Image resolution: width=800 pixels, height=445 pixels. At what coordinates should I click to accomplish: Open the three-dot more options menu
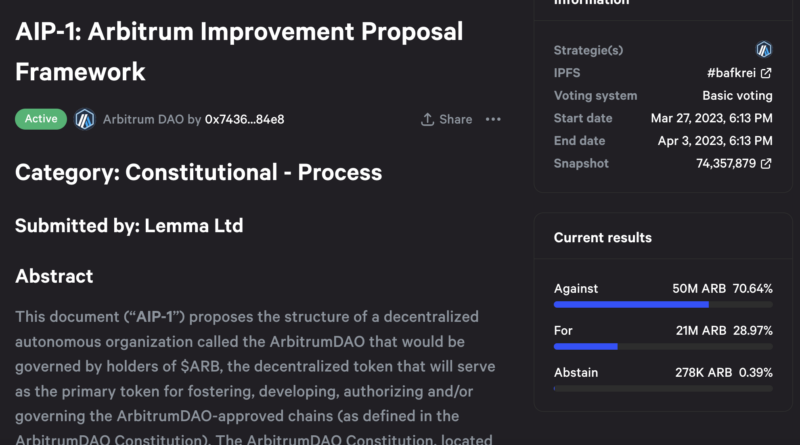[493, 119]
